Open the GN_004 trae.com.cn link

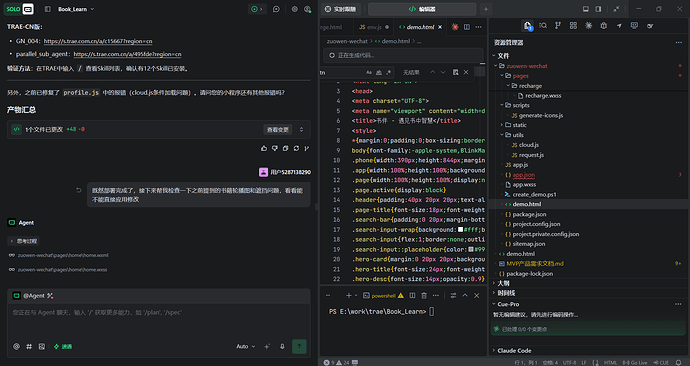pos(98,41)
